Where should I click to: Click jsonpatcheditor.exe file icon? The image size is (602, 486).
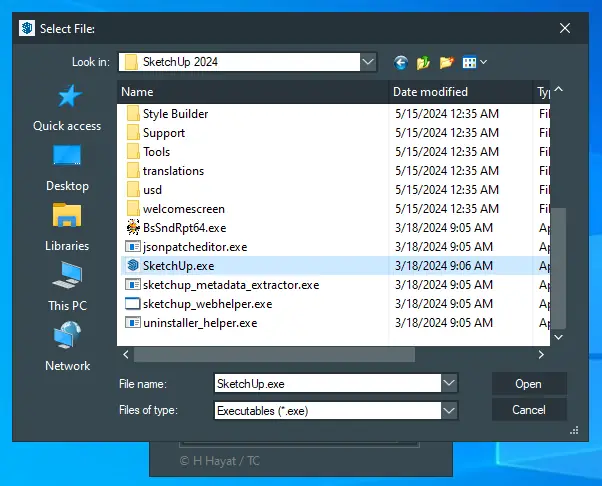[x=133, y=246]
